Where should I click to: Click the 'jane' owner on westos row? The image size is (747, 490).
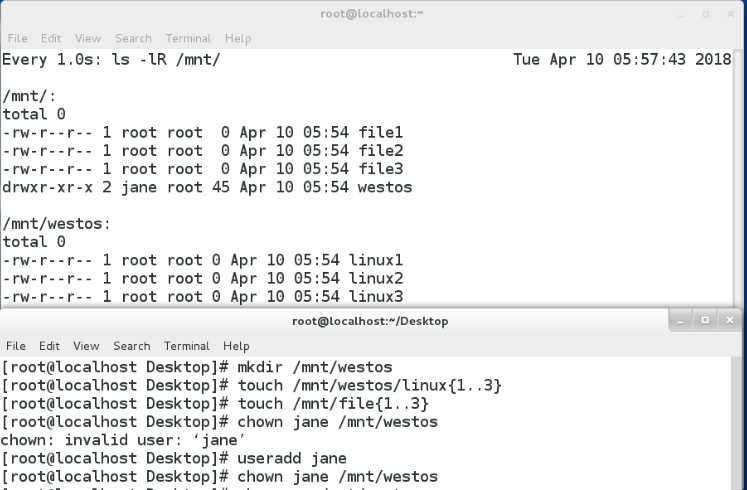coord(139,187)
